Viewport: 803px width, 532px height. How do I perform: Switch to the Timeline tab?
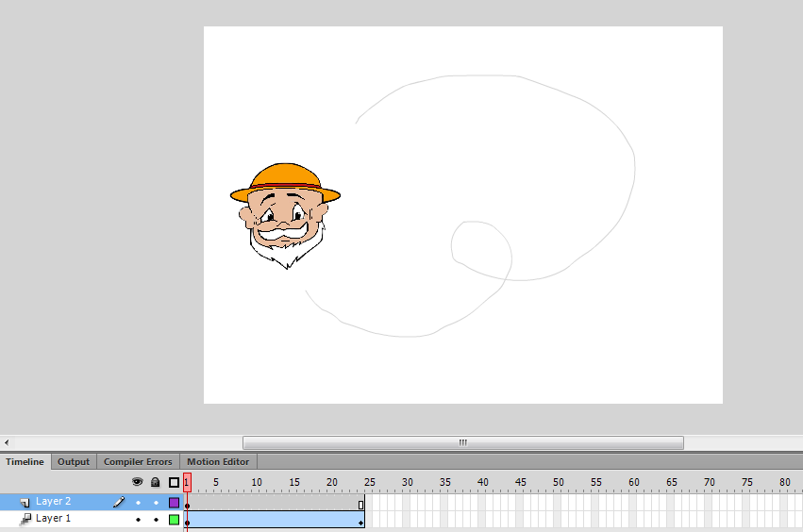pyautogui.click(x=25, y=461)
